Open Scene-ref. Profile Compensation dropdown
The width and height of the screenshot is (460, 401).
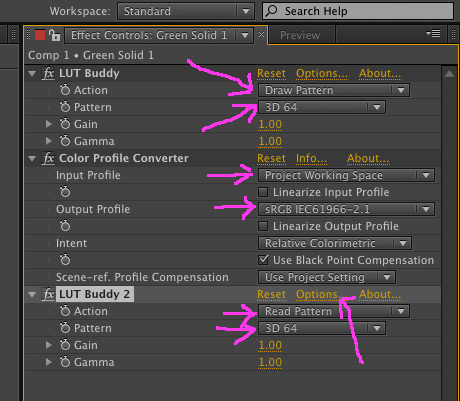pyautogui.click(x=327, y=277)
